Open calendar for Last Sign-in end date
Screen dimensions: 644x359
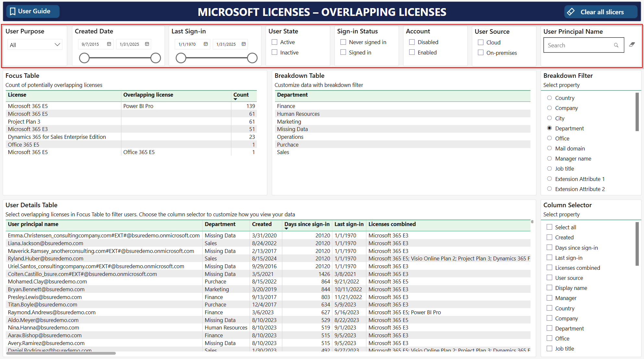point(244,44)
